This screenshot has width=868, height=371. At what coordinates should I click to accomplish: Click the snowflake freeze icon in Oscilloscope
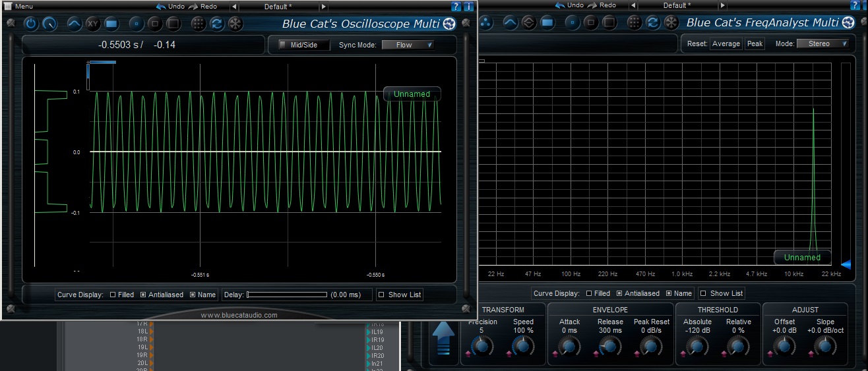pyautogui.click(x=235, y=24)
